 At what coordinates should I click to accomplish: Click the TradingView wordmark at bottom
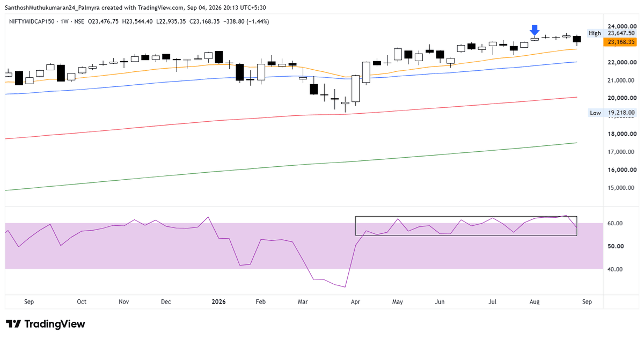pos(55,324)
